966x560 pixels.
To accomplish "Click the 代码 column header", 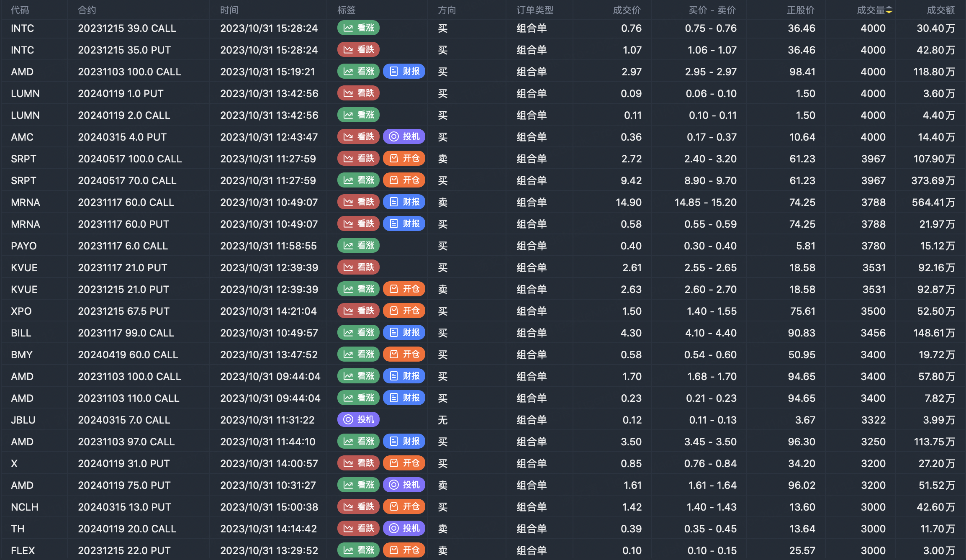I will pos(20,10).
